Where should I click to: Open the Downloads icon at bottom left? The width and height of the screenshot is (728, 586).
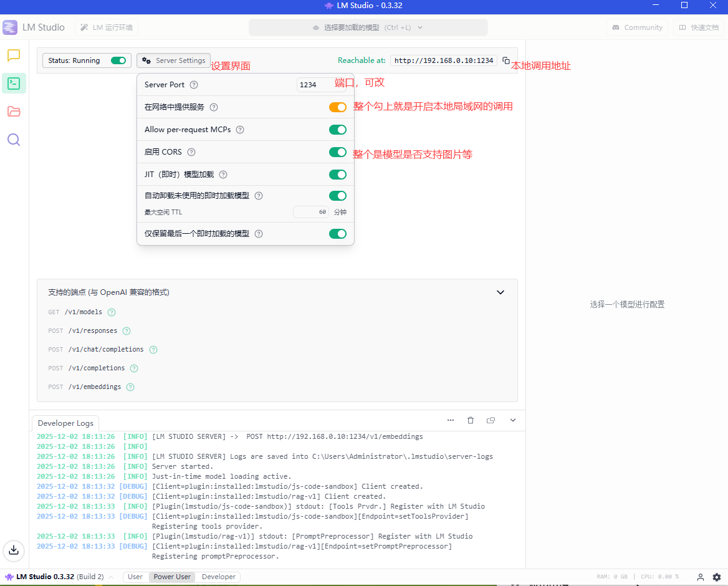(x=14, y=550)
